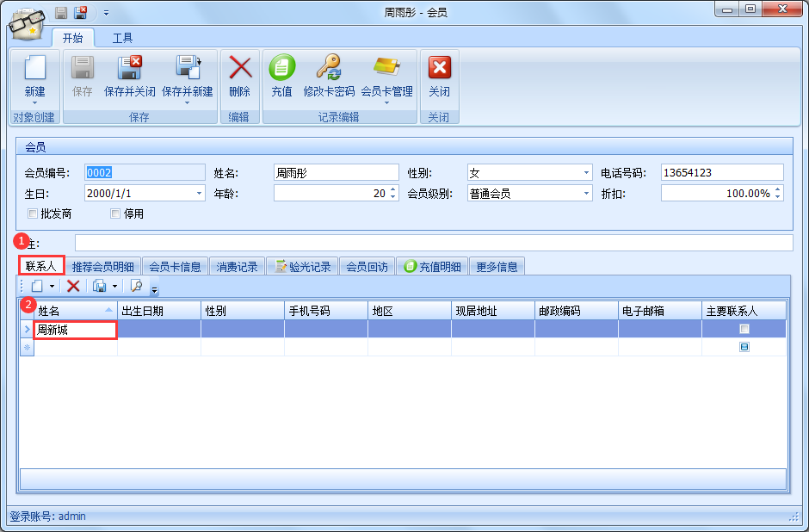Enable the 批发商 checkbox
The height and width of the screenshot is (532, 809).
point(34,213)
